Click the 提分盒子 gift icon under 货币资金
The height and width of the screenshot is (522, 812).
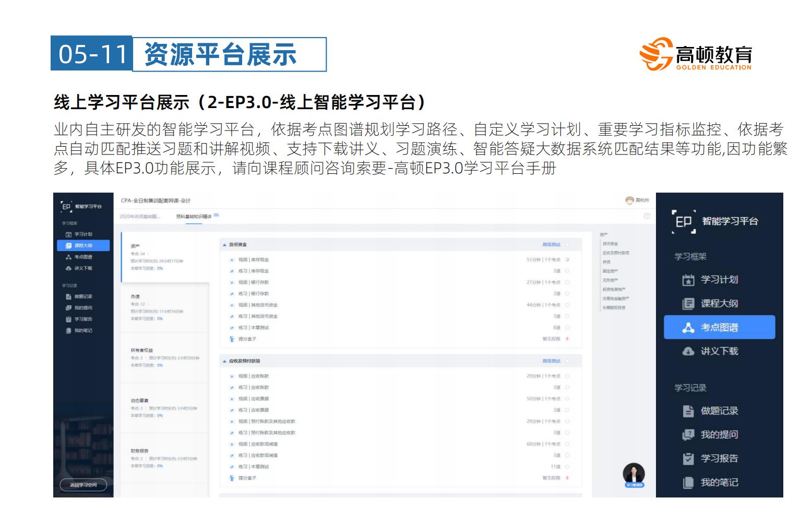coord(232,339)
